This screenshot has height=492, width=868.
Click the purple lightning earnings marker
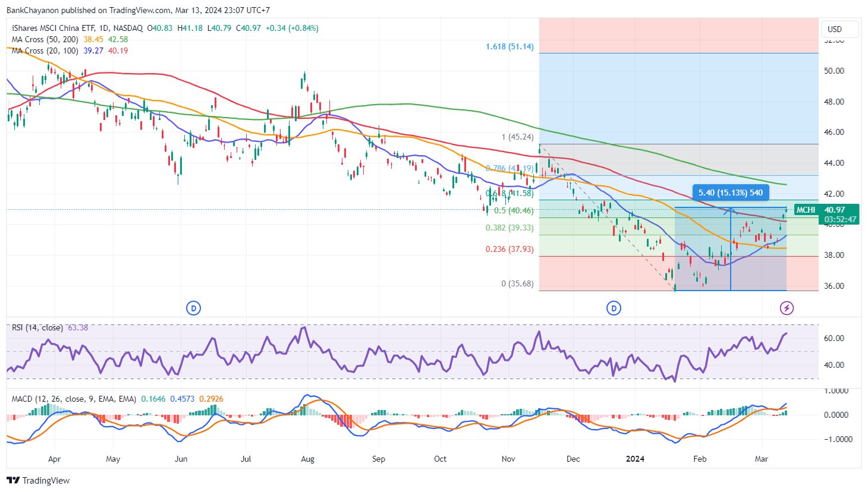click(x=787, y=308)
